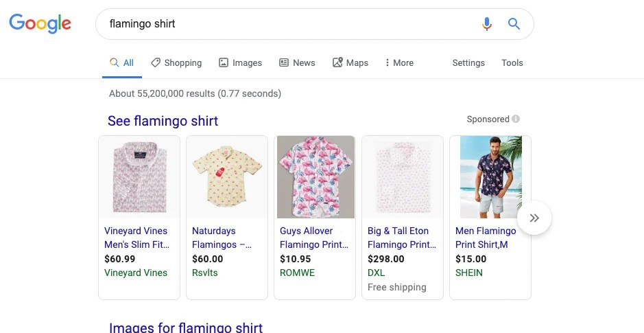The image size is (644, 333).
Task: Click the Men Flamingo Print Shirt beach photo
Action: (490, 176)
